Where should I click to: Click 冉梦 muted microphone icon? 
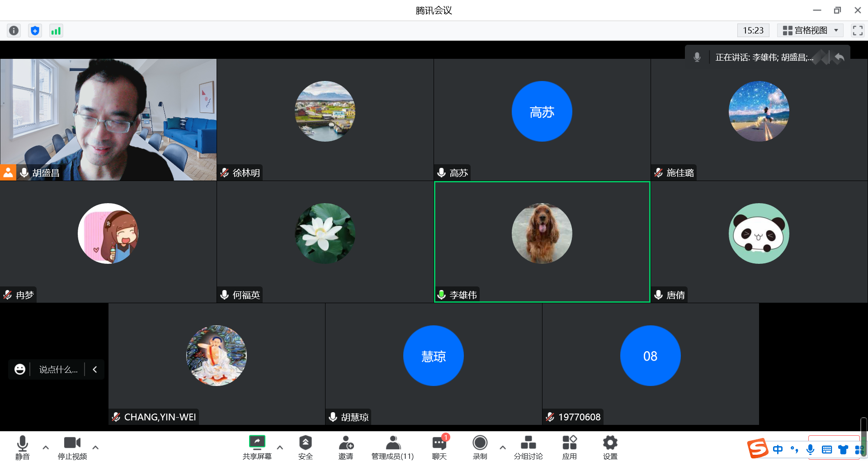(x=7, y=295)
